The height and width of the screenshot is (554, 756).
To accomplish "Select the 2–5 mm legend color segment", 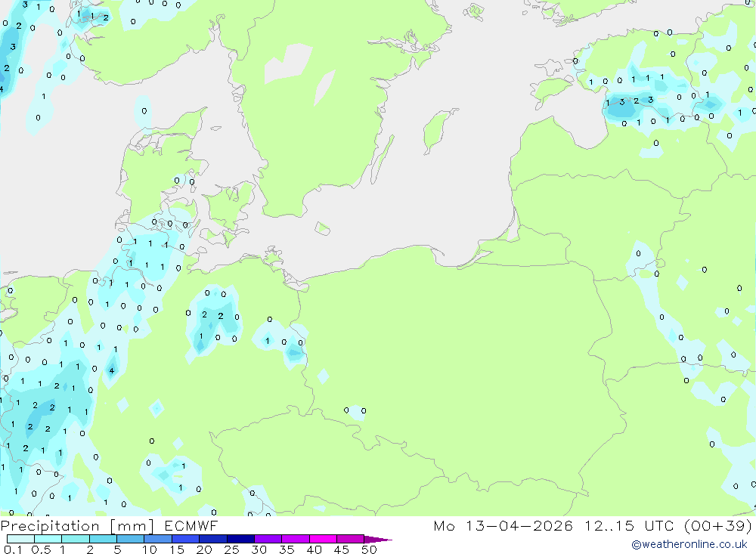I will (x=103, y=539).
